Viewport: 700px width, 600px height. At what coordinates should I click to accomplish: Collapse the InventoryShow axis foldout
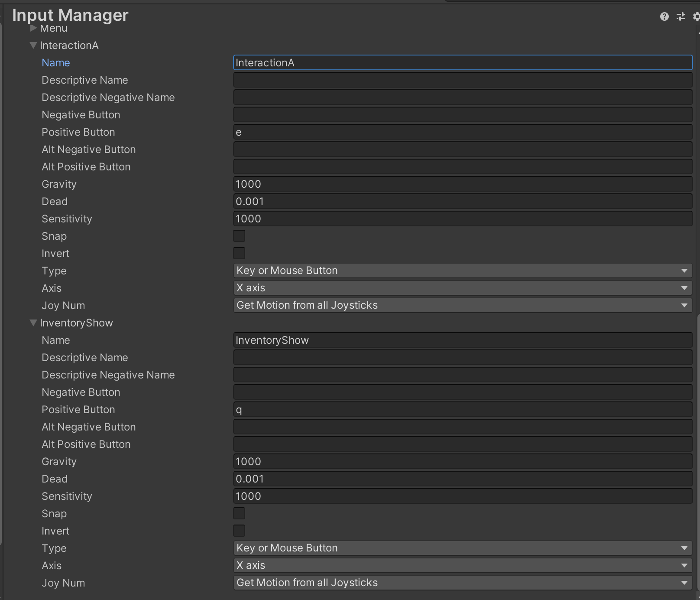click(x=33, y=323)
